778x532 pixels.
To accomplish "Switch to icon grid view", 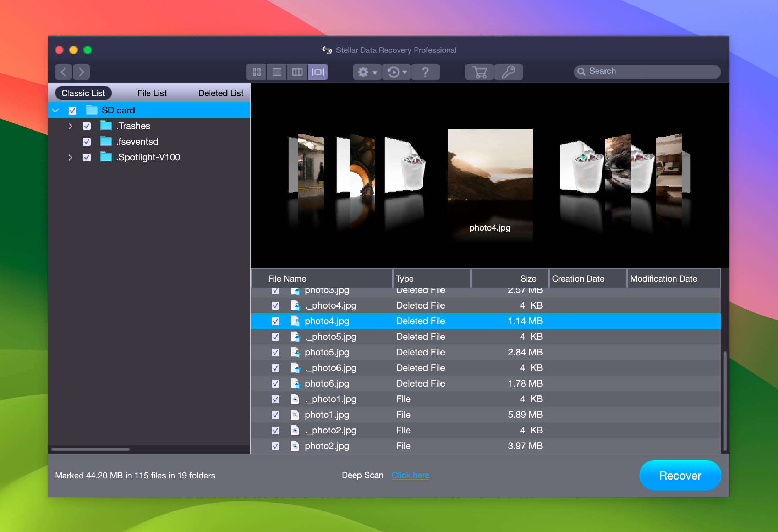I will [x=256, y=72].
